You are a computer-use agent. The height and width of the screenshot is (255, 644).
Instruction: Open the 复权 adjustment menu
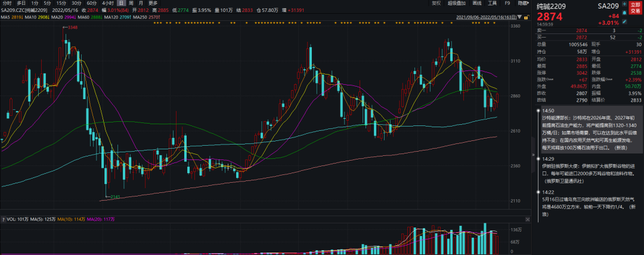436,3
